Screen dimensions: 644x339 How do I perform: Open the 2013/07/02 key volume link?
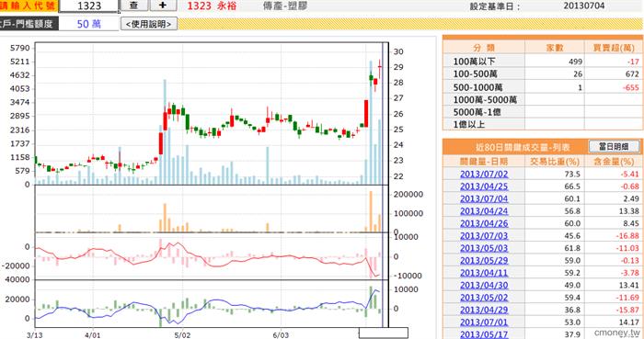coord(484,174)
